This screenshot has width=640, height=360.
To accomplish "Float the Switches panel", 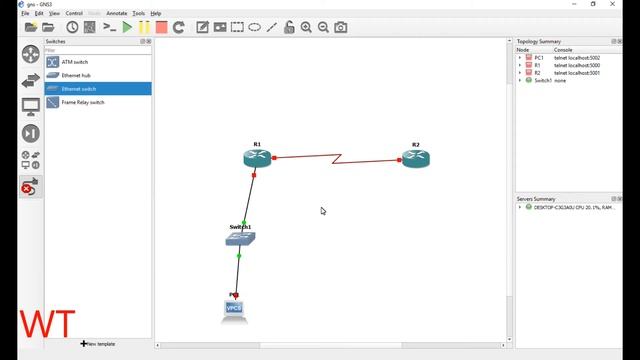I will [143, 41].
